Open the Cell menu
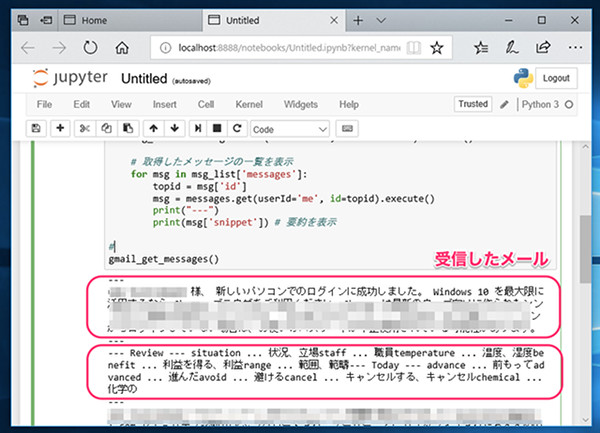The width and height of the screenshot is (600, 433). (206, 104)
